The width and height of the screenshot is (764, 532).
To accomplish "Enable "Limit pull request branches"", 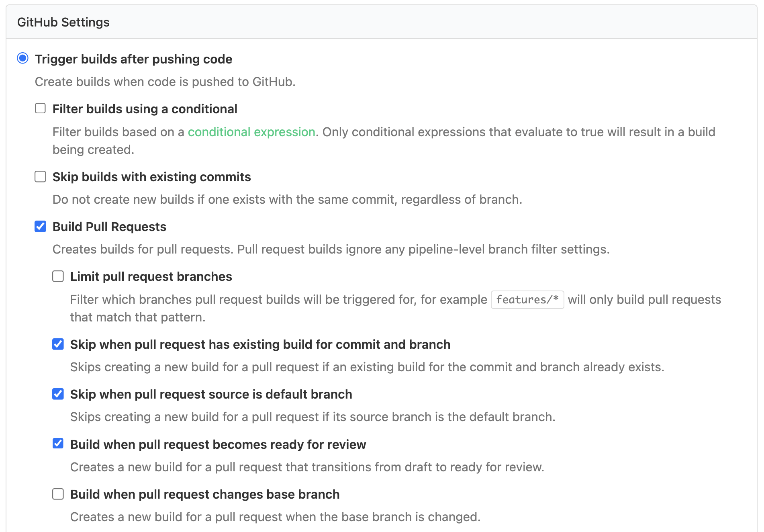I will pos(58,276).
